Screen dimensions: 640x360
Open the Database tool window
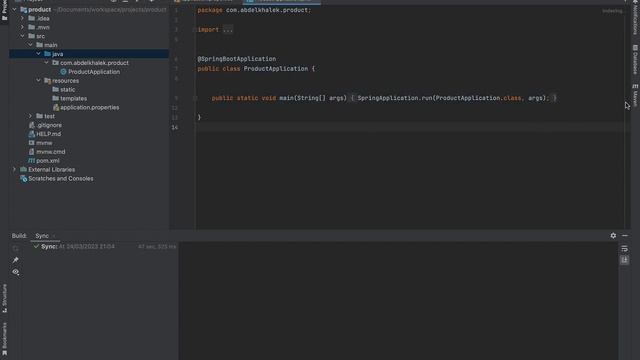point(635,60)
